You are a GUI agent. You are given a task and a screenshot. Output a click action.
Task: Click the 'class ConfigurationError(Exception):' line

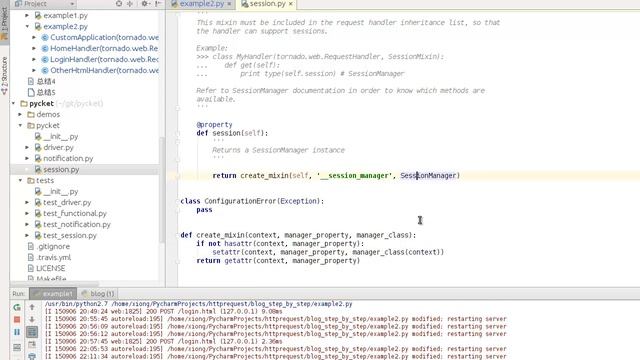[252, 201]
